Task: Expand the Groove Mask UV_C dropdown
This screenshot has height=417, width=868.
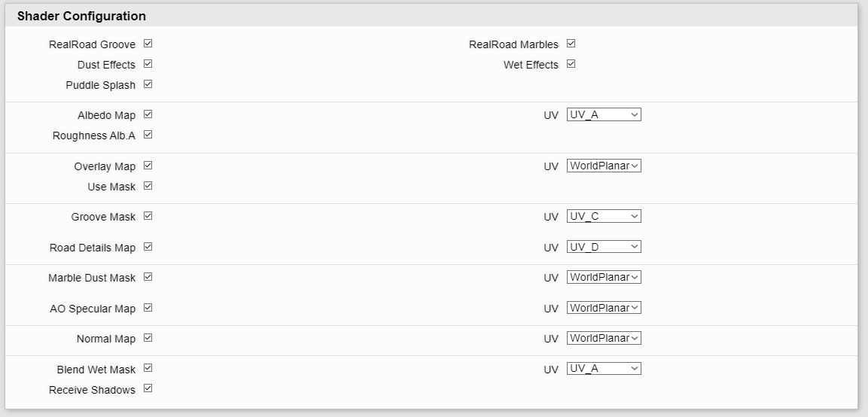Action: click(604, 217)
